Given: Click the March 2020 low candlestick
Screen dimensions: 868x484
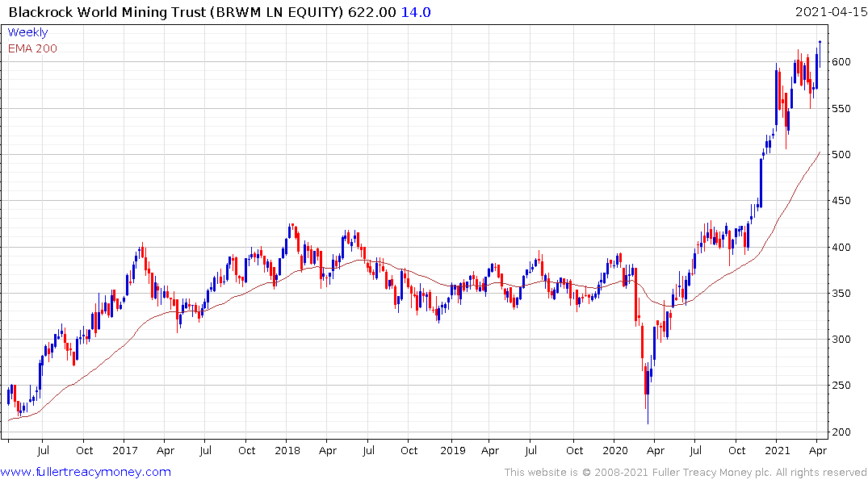Looking at the screenshot, I should point(647,394).
